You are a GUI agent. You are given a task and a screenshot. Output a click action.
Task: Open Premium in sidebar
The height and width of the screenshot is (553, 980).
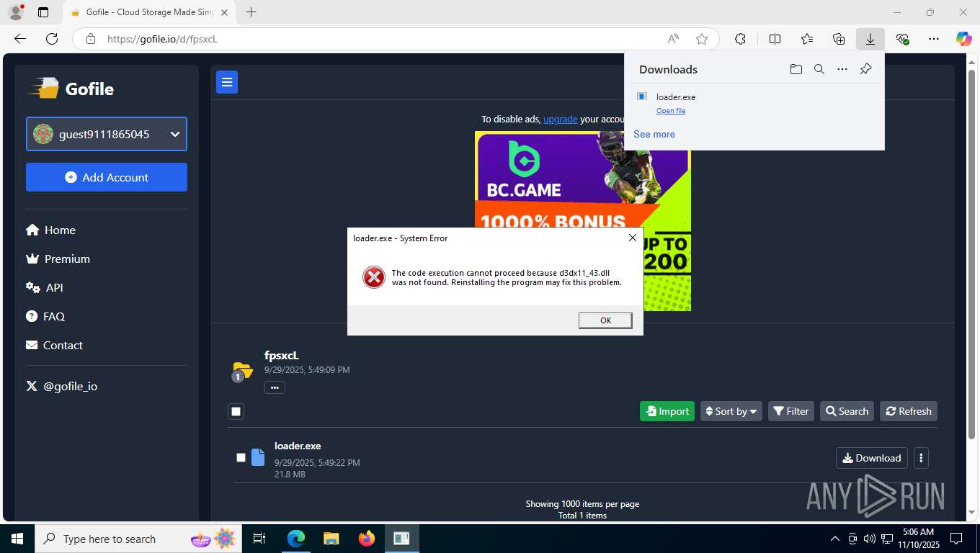58,258
